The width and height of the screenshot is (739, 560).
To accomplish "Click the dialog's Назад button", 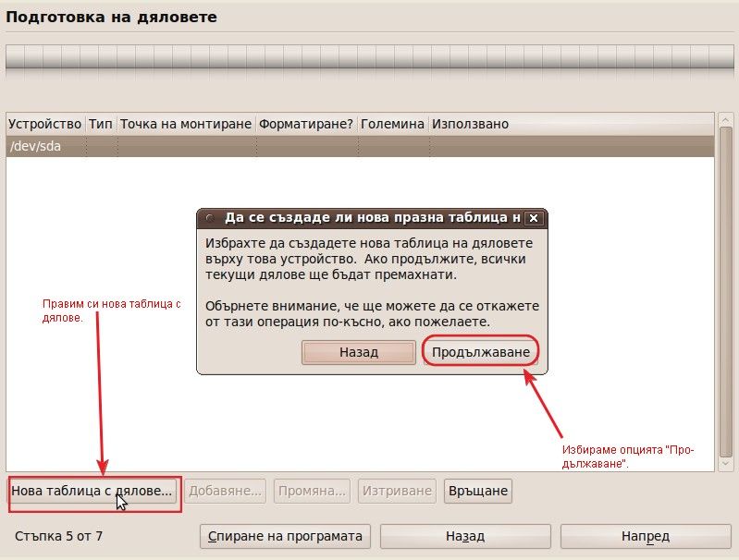I will (359, 352).
